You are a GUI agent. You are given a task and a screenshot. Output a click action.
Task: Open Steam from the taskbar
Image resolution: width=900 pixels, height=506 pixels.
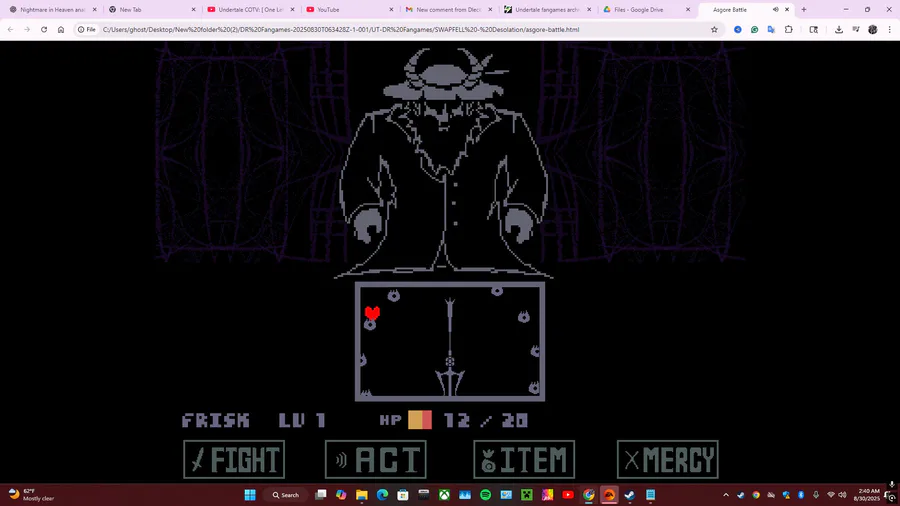coord(630,495)
